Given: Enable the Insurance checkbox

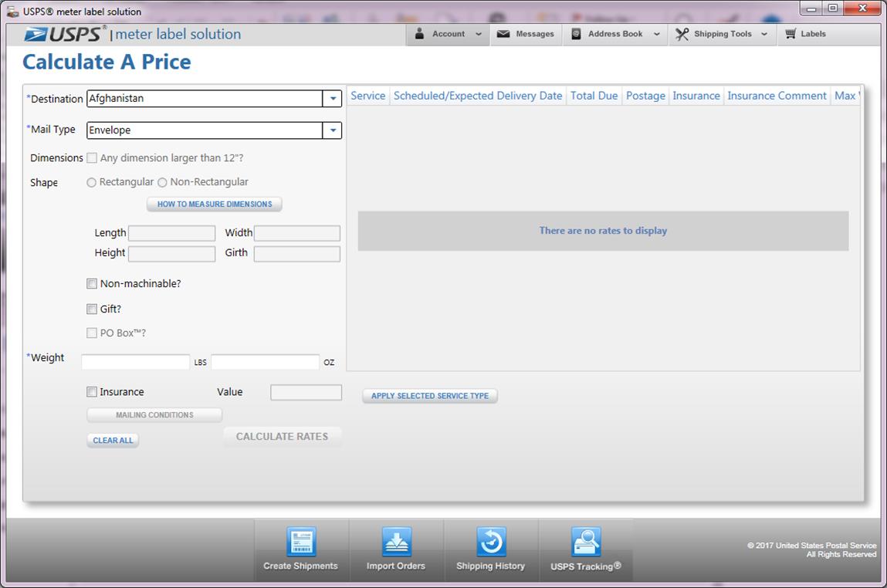Looking at the screenshot, I should tap(92, 392).
